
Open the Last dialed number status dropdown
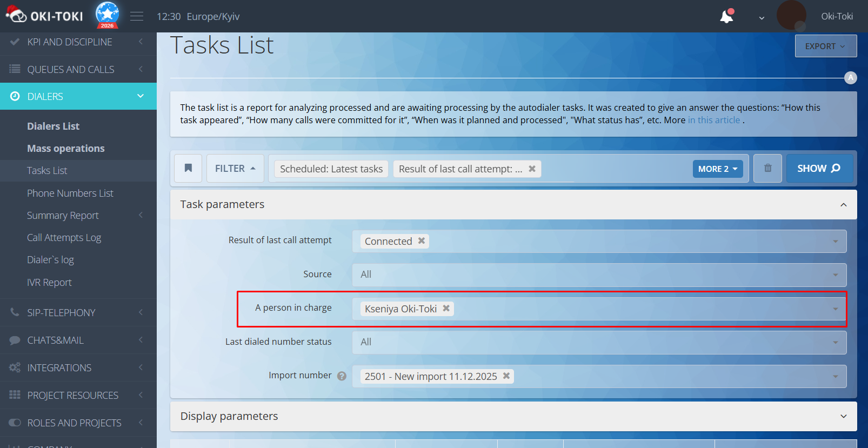[599, 342]
